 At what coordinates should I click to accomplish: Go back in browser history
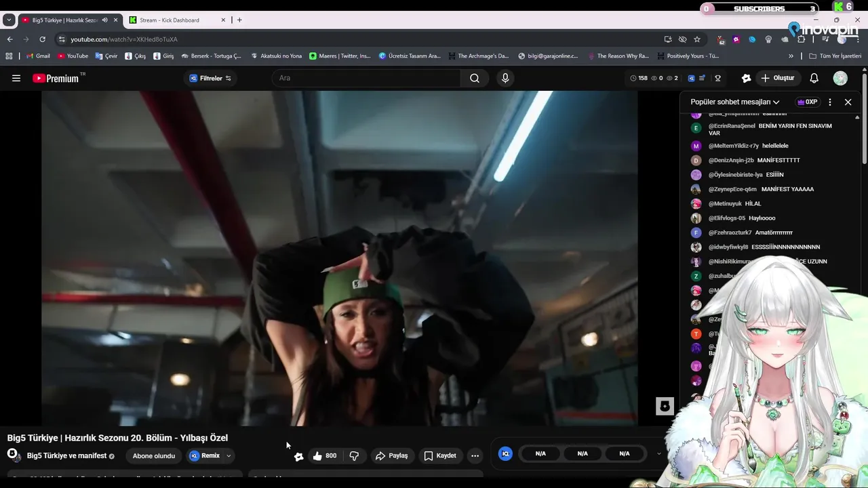tap(9, 39)
